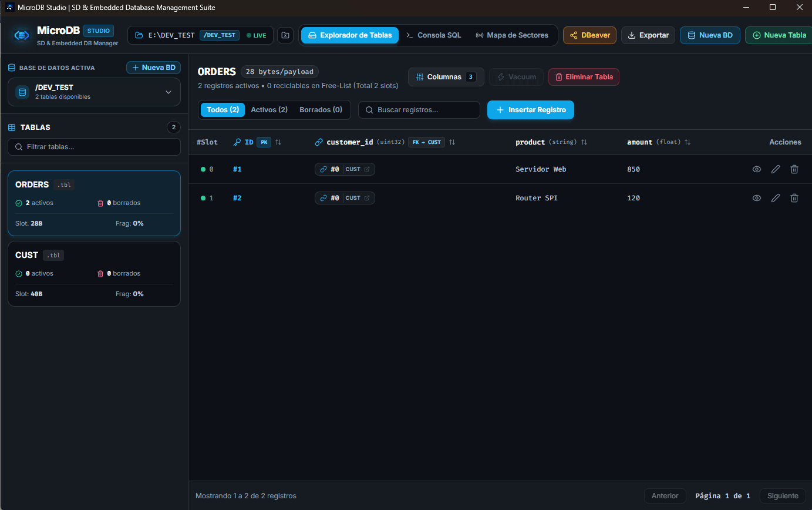Delete the Router SPI record with trash icon

click(x=794, y=198)
